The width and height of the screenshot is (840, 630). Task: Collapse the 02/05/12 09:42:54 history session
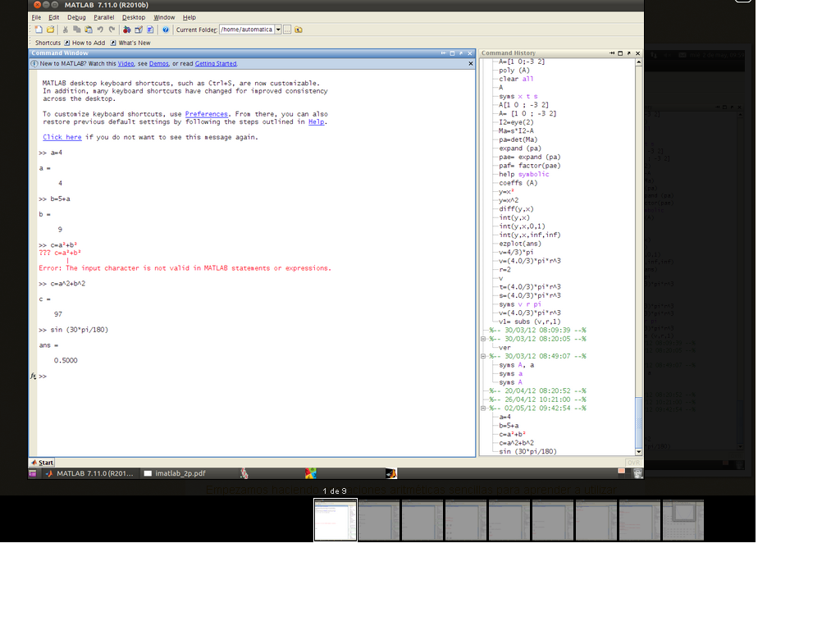point(483,409)
